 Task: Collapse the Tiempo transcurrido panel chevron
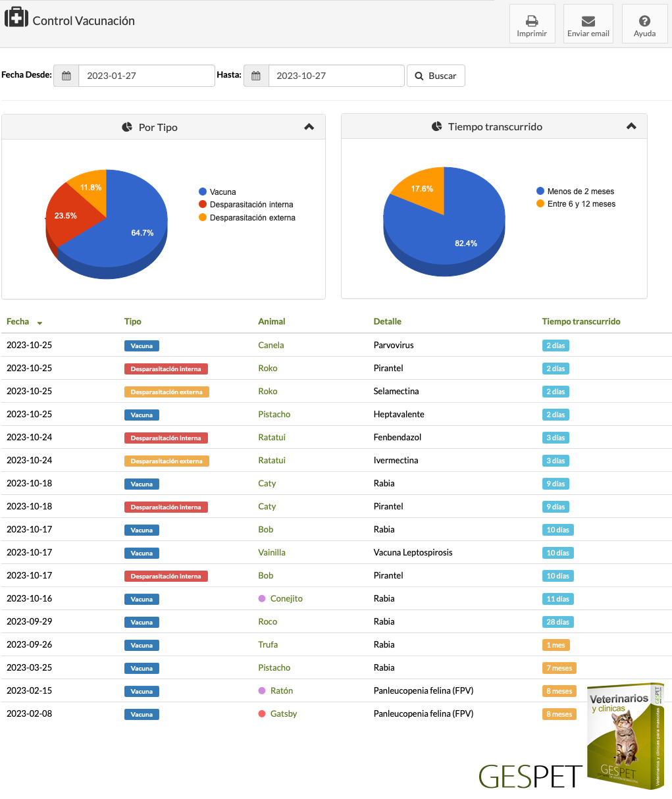631,126
